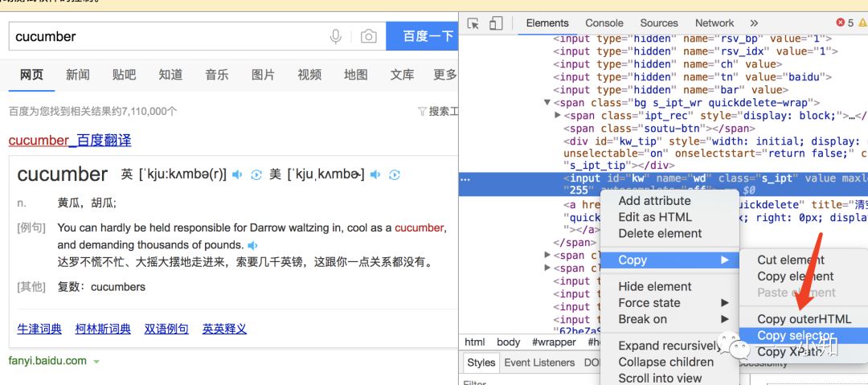The image size is (868, 385).
Task: Open the Copy submenu
Action: (x=669, y=260)
